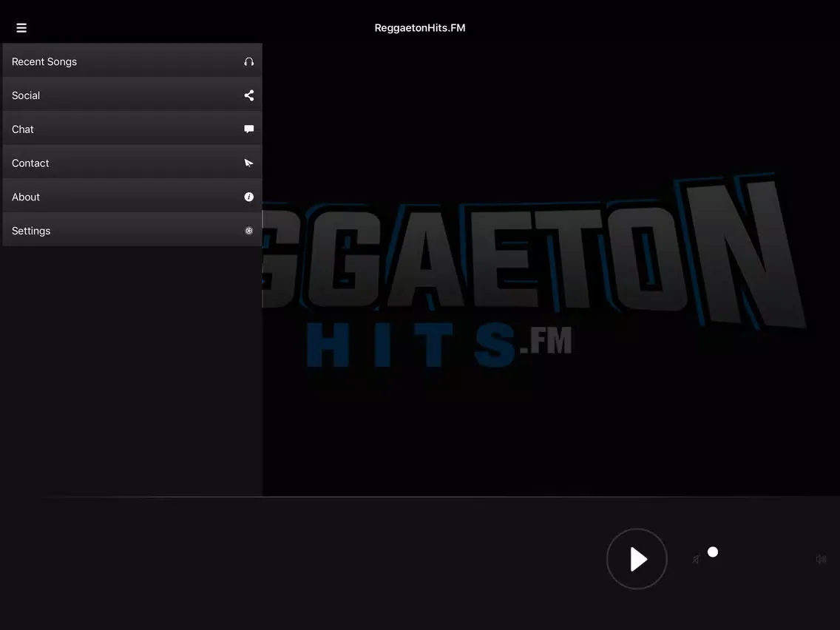Open the About menu item
The width and height of the screenshot is (840, 630).
tap(132, 197)
